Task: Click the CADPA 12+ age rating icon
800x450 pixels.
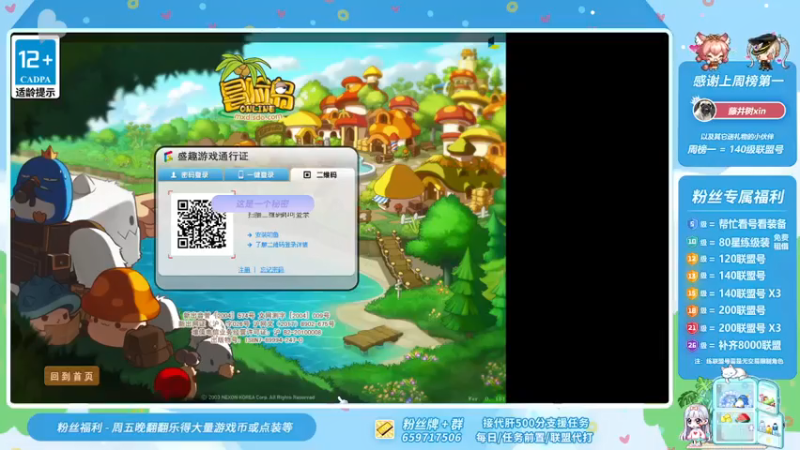Action: point(35,68)
